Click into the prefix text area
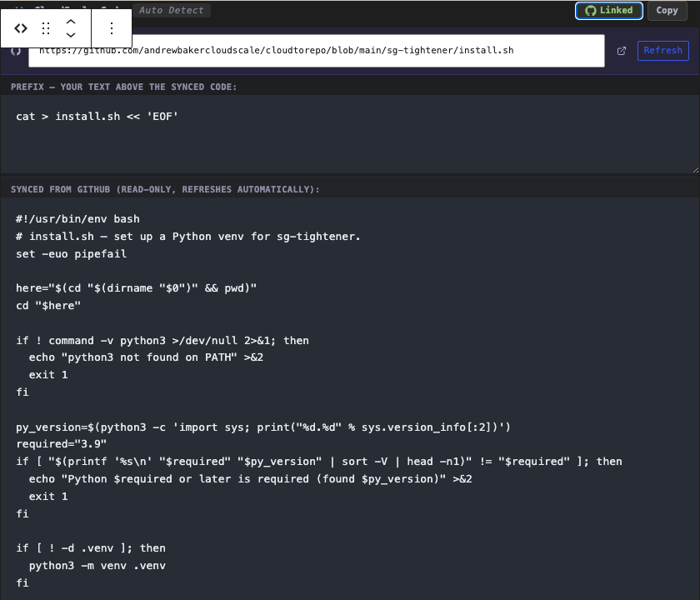 point(350,134)
